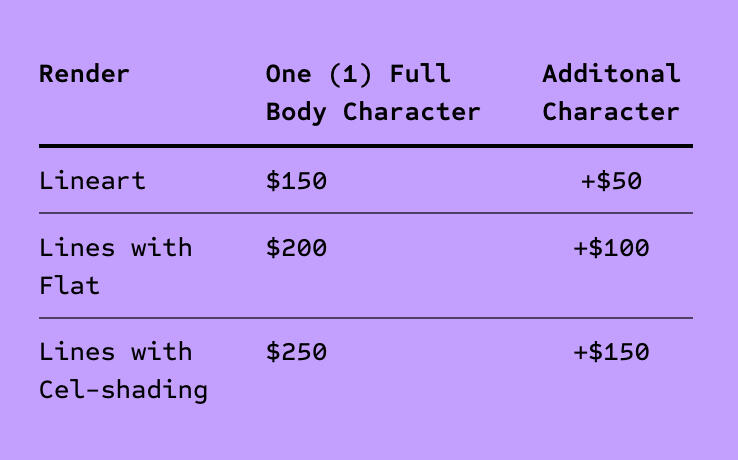
Task: Click the Additonal Character column header
Action: pyautogui.click(x=611, y=93)
